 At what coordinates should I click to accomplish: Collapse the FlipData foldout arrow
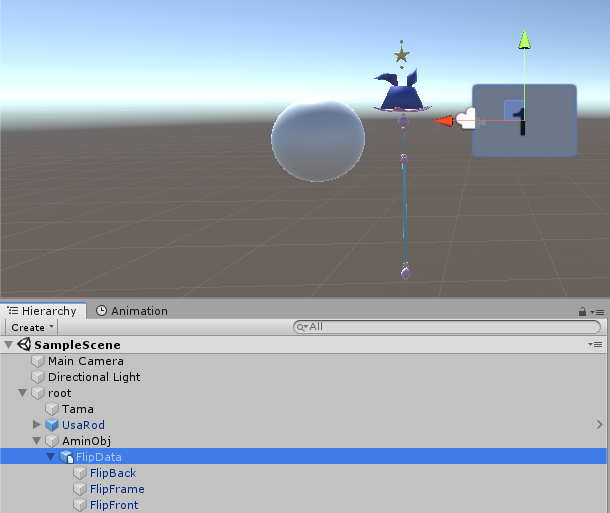coord(51,457)
